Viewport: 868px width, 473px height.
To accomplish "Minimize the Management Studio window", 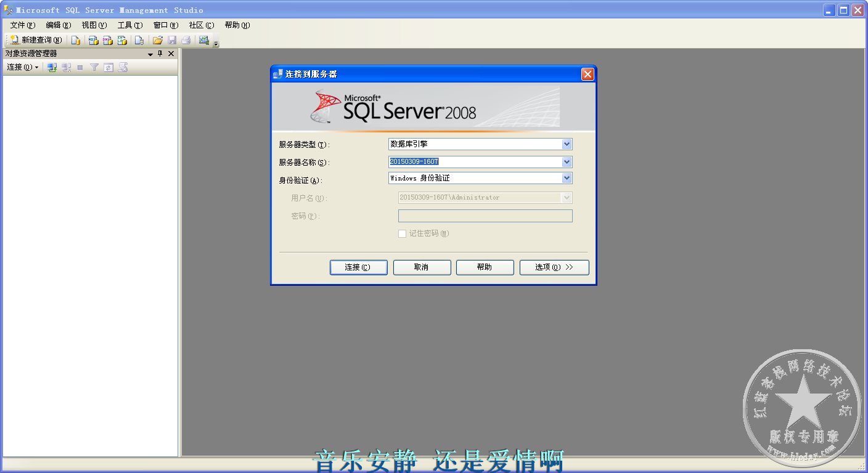I will tap(830, 10).
